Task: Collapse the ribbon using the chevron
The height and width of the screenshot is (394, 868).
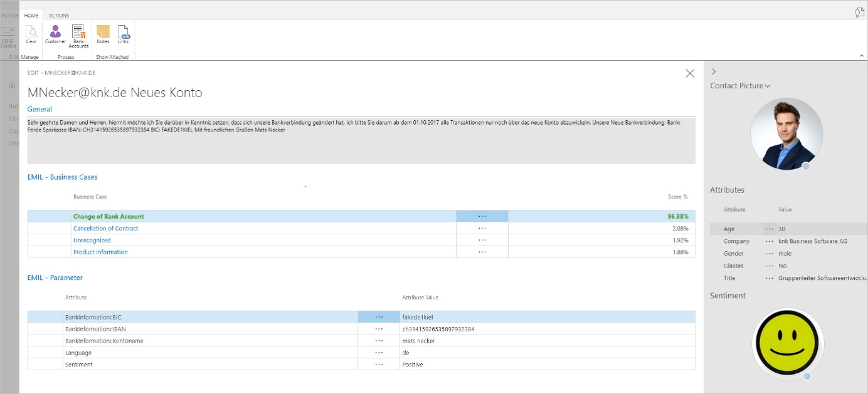Action: [x=861, y=56]
